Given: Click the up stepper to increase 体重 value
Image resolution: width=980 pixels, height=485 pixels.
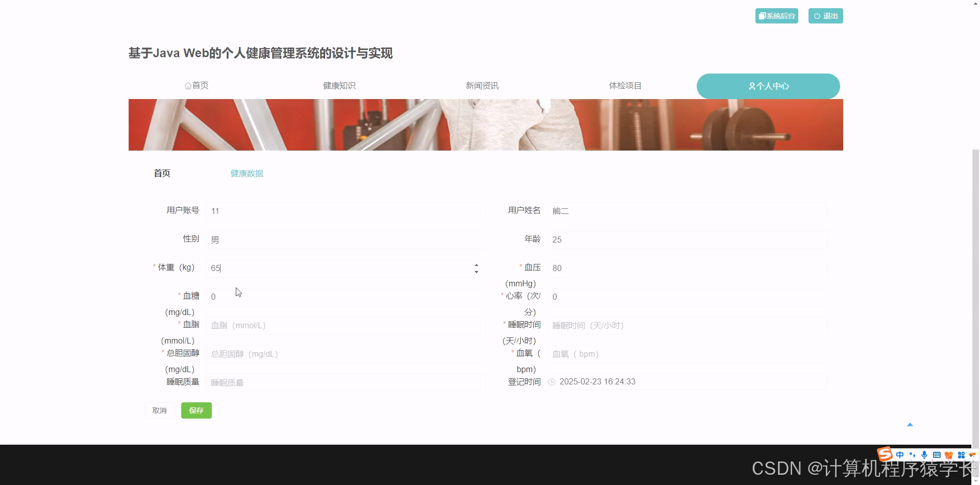Looking at the screenshot, I should coord(476,265).
